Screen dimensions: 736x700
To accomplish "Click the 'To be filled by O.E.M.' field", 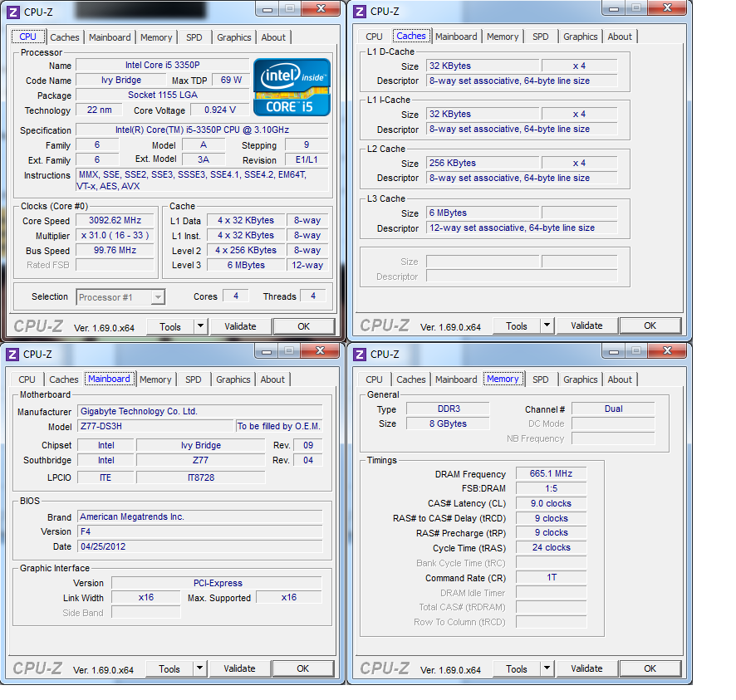I will pos(279,427).
